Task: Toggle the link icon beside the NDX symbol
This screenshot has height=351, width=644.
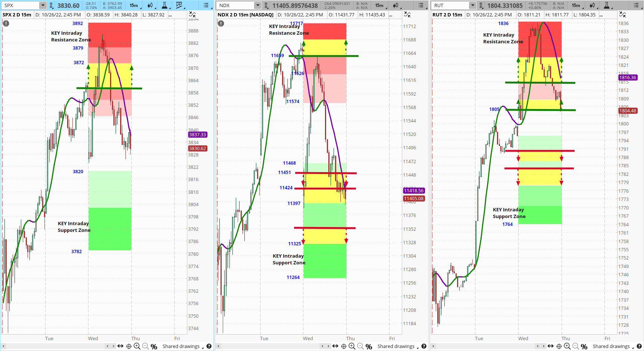Action: tap(266, 5)
